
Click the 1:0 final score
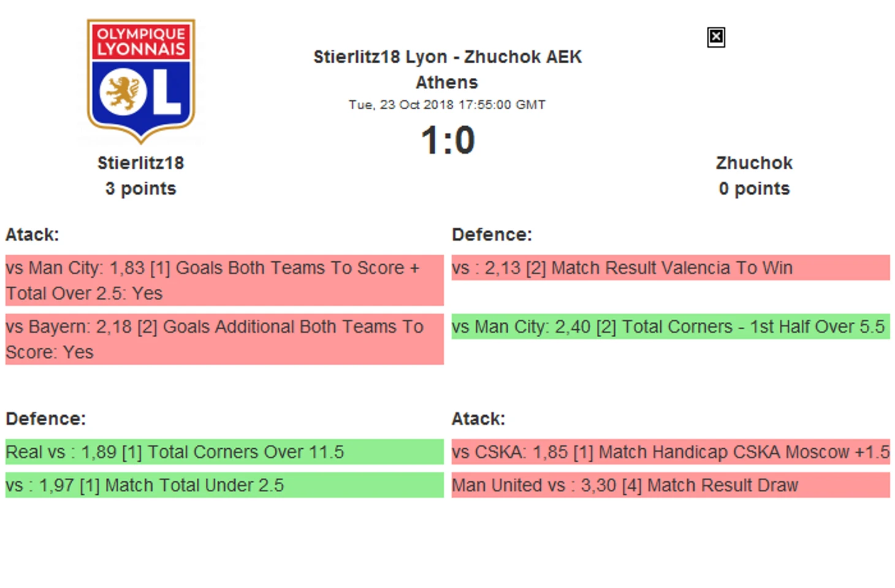pyautogui.click(x=447, y=140)
